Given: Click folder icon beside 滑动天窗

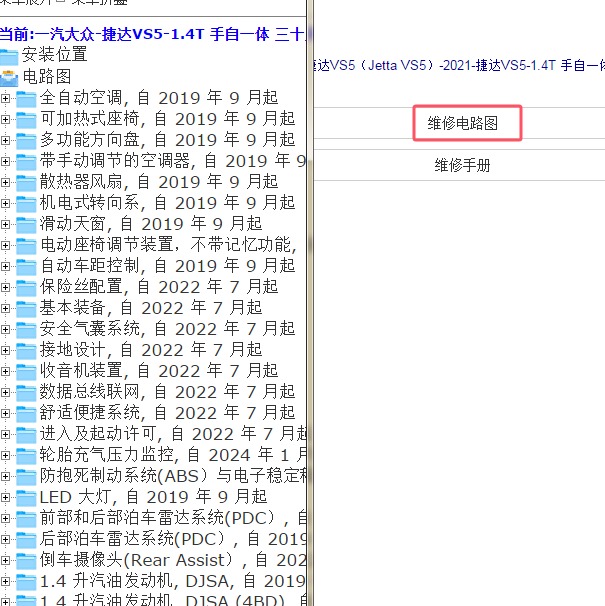Looking at the screenshot, I should 26,225.
